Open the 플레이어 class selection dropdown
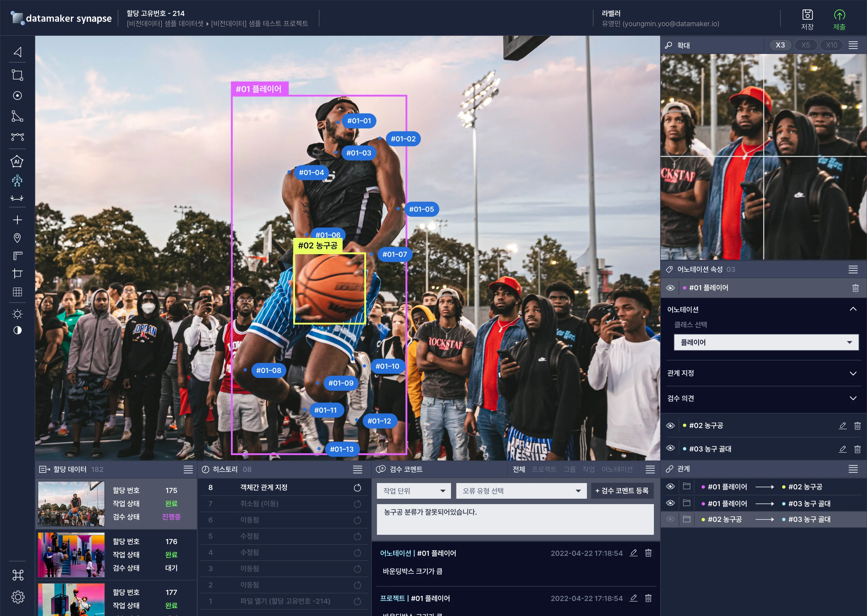867x616 pixels. (x=766, y=342)
